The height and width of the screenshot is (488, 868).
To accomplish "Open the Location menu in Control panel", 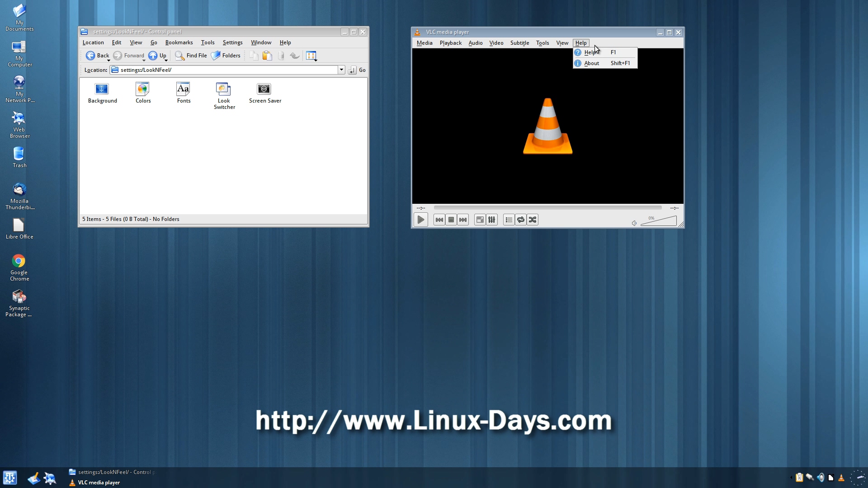I will [x=93, y=42].
